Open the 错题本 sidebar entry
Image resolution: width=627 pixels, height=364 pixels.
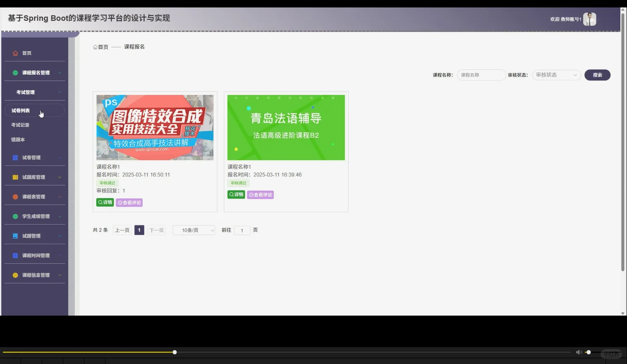[18, 139]
